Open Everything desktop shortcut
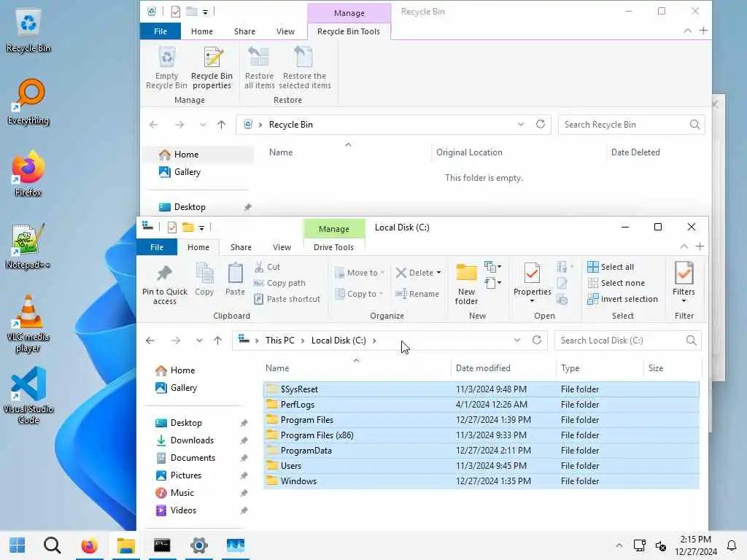 (28, 102)
